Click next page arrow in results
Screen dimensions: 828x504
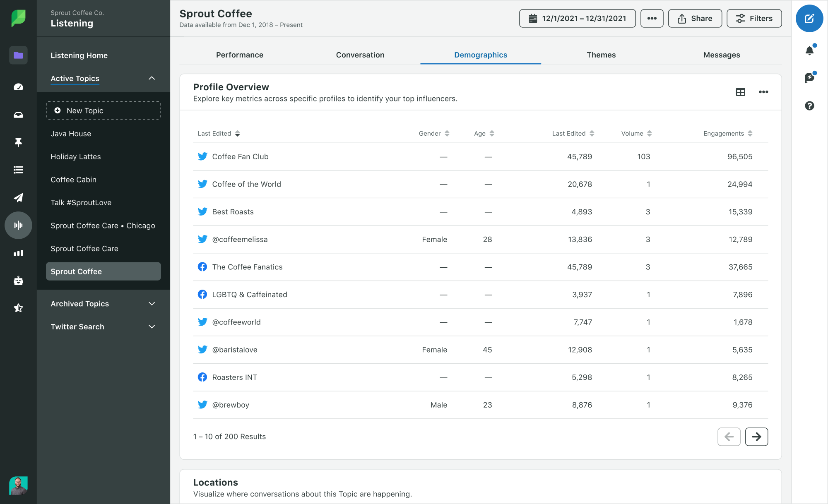point(756,437)
